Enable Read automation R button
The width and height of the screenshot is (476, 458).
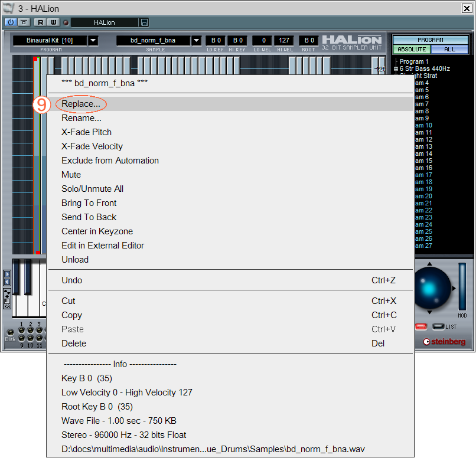[x=40, y=22]
